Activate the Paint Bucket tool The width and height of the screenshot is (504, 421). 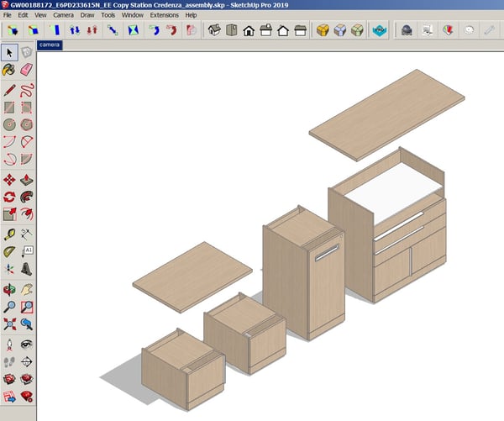click(x=9, y=71)
